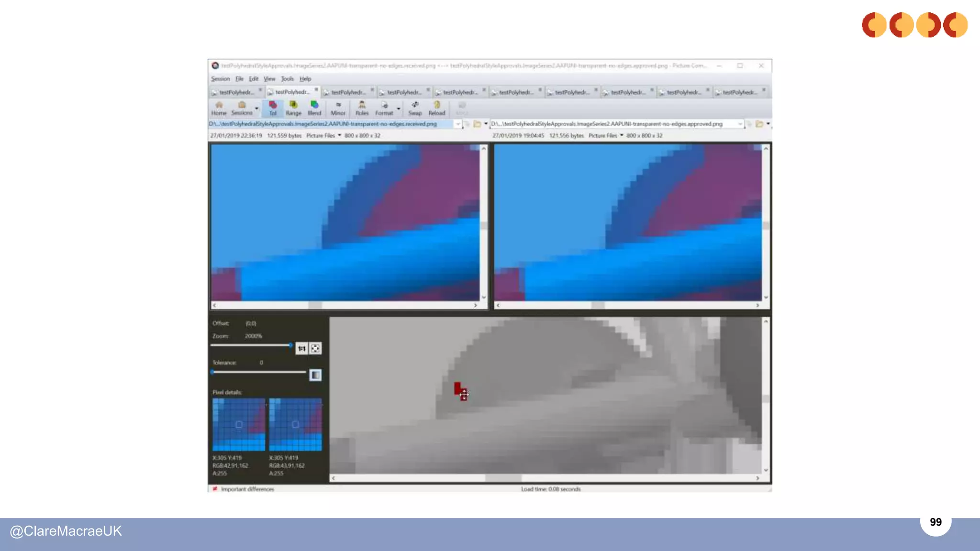Toggle the tolerance mask view button

315,375
